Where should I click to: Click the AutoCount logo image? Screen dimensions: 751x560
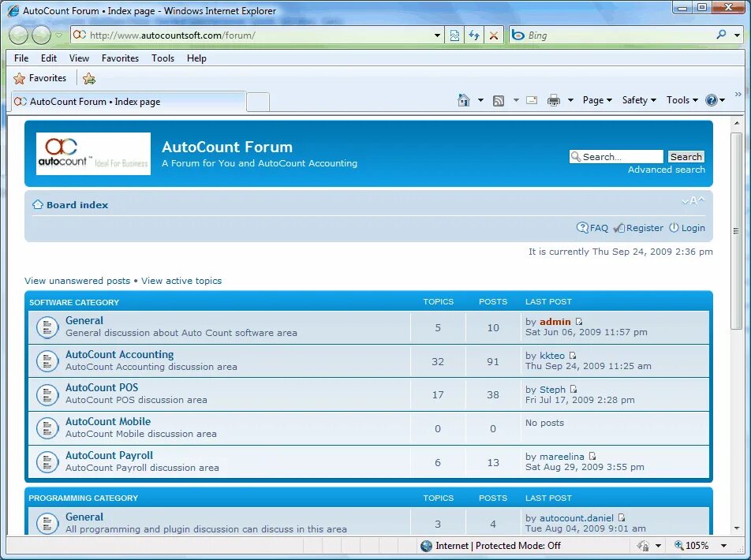[93, 154]
